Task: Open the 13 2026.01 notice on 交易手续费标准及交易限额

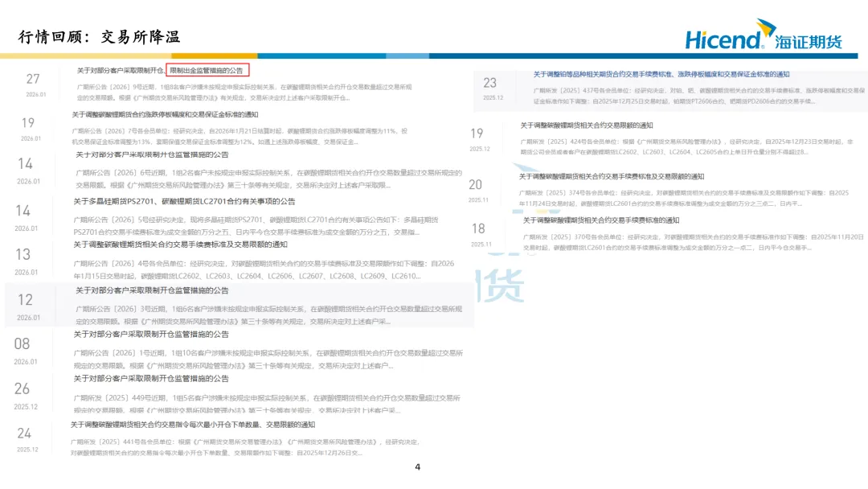Action: [181, 244]
